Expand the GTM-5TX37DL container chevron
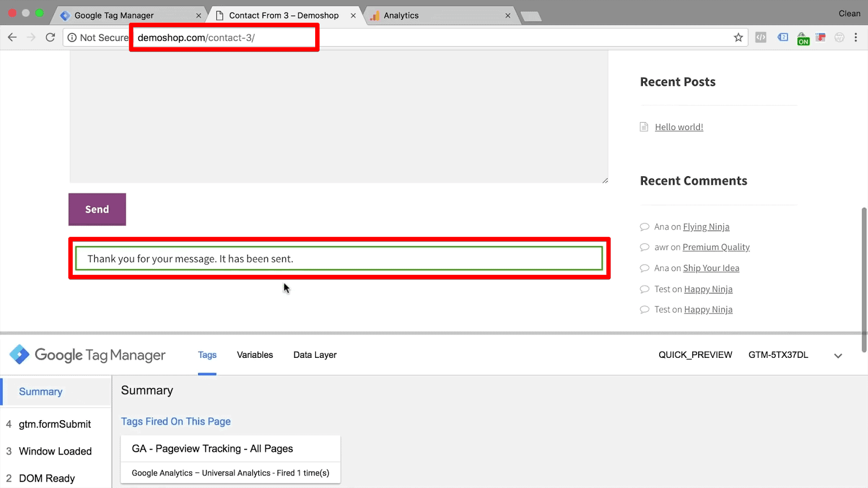 838,356
